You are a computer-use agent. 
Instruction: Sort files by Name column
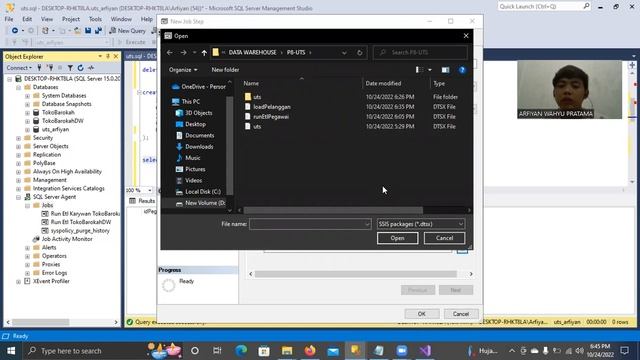[251, 83]
